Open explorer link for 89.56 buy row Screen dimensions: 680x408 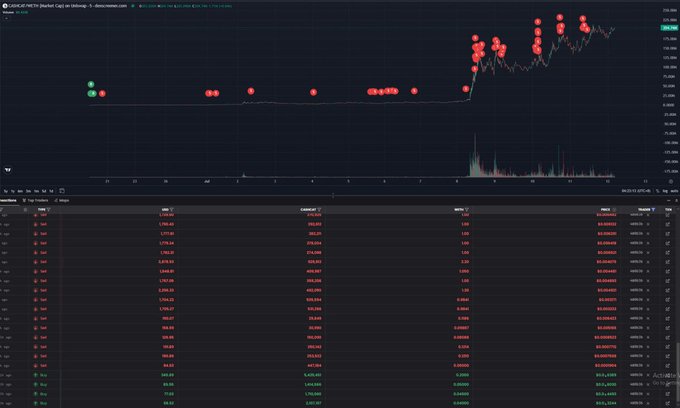pos(668,385)
